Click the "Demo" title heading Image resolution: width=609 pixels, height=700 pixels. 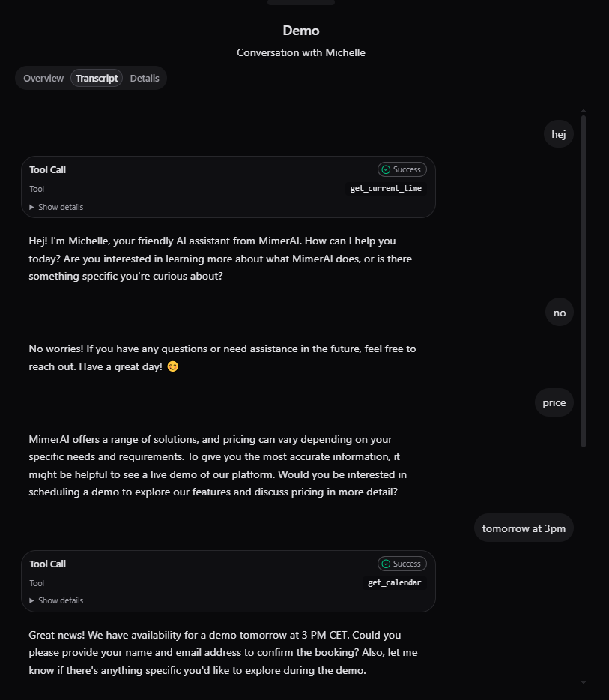click(x=301, y=31)
